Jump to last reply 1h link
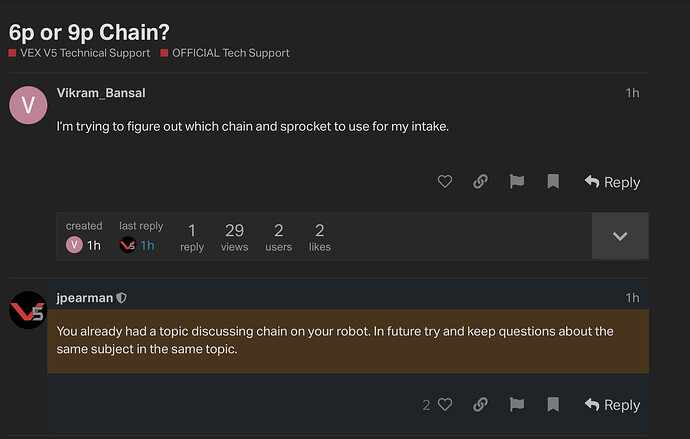690x439 pixels. coord(147,245)
